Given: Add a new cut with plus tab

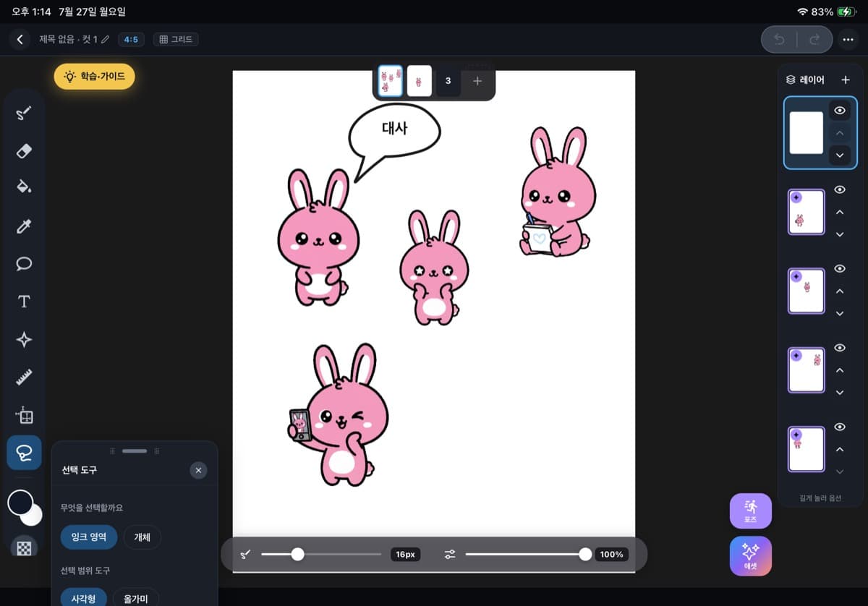Looking at the screenshot, I should (x=477, y=81).
